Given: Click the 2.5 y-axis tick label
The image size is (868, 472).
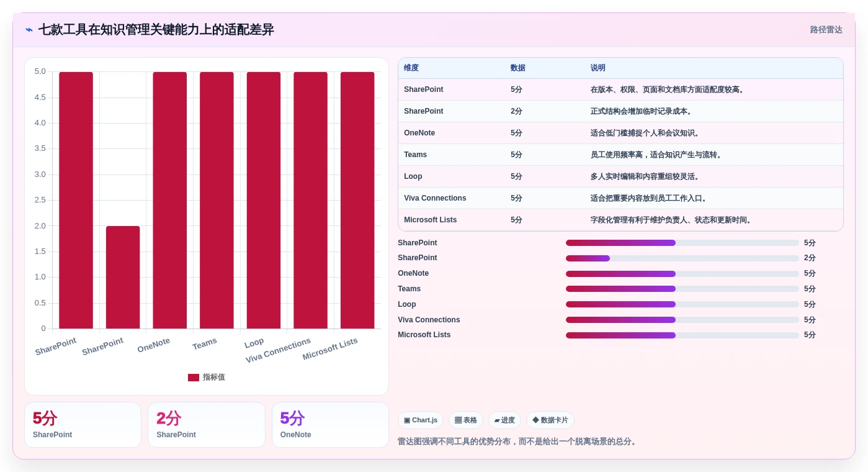Looking at the screenshot, I should pyautogui.click(x=40, y=200).
